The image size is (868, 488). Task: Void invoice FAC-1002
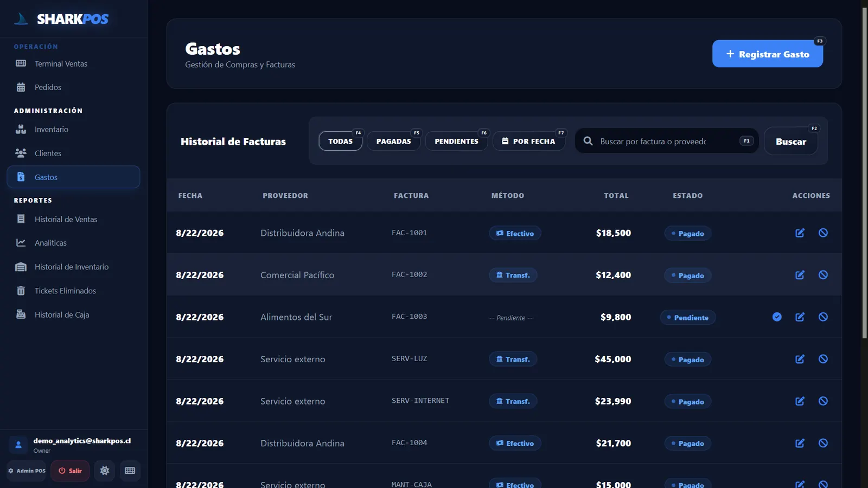[823, 275]
